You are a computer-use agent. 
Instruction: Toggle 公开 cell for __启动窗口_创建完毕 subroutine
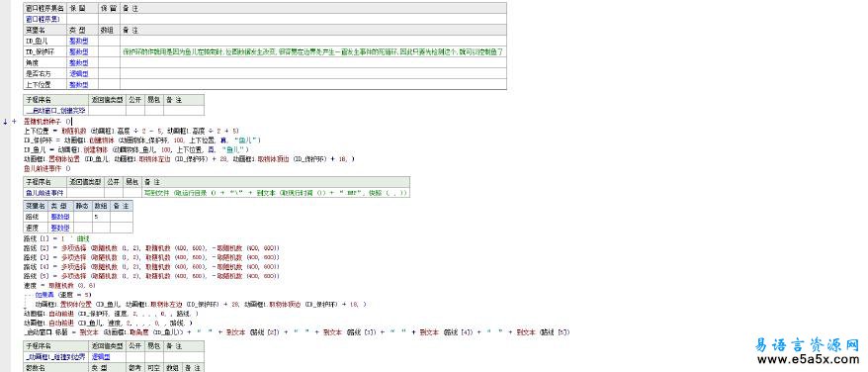pyautogui.click(x=135, y=111)
